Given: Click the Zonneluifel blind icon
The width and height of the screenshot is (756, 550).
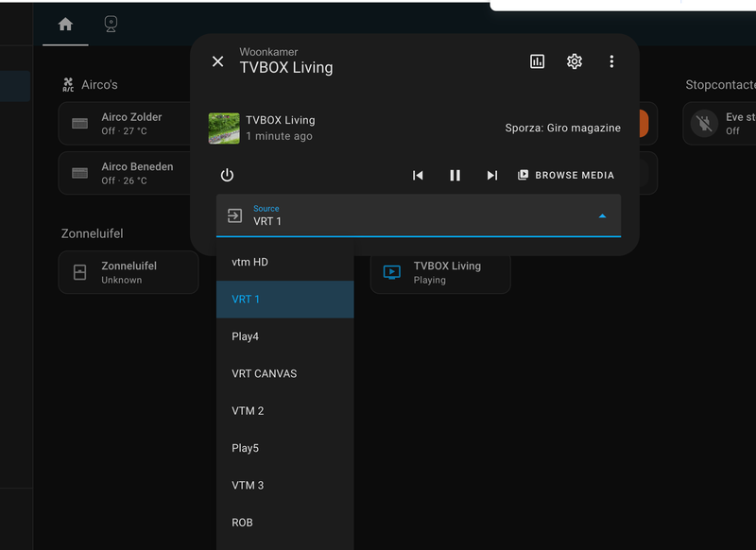Looking at the screenshot, I should click(80, 272).
